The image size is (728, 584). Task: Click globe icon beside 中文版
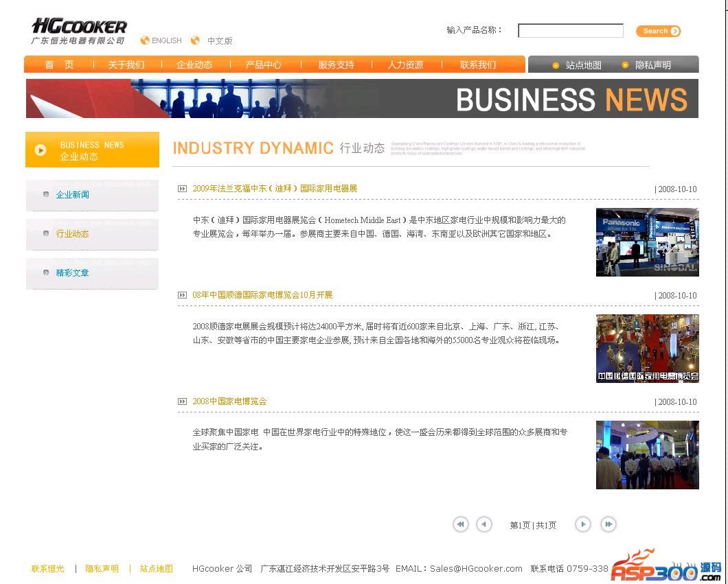pyautogui.click(x=196, y=40)
